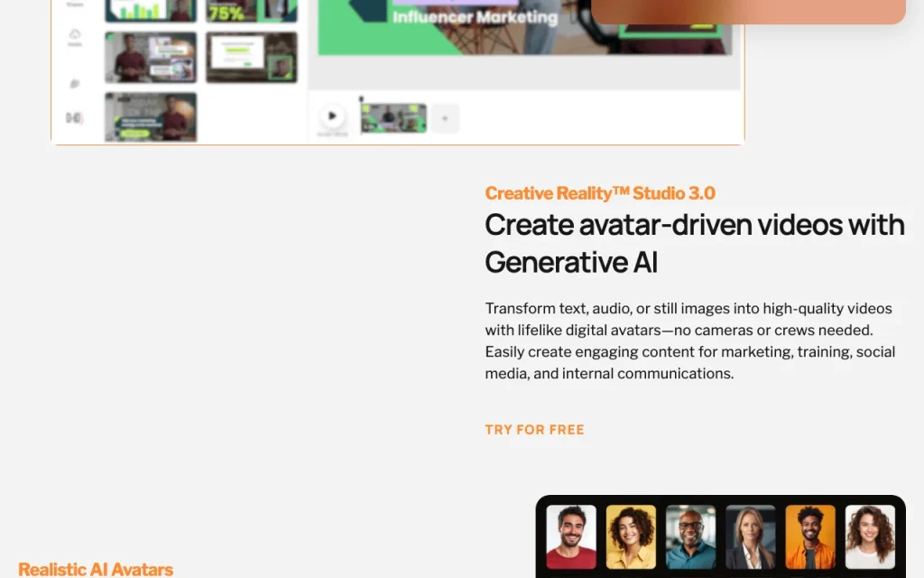This screenshot has height=578, width=924.
Task: Click the TRY FOR FREE link
Action: 534,430
